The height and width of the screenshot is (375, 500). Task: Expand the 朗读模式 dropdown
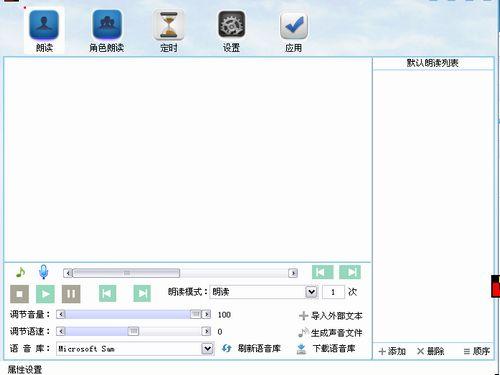[312, 292]
